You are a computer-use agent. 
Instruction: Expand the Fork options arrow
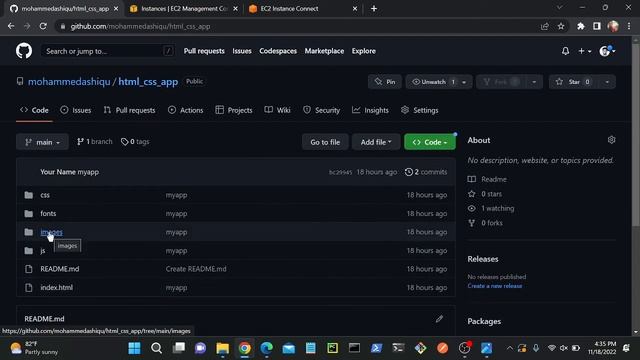534,82
